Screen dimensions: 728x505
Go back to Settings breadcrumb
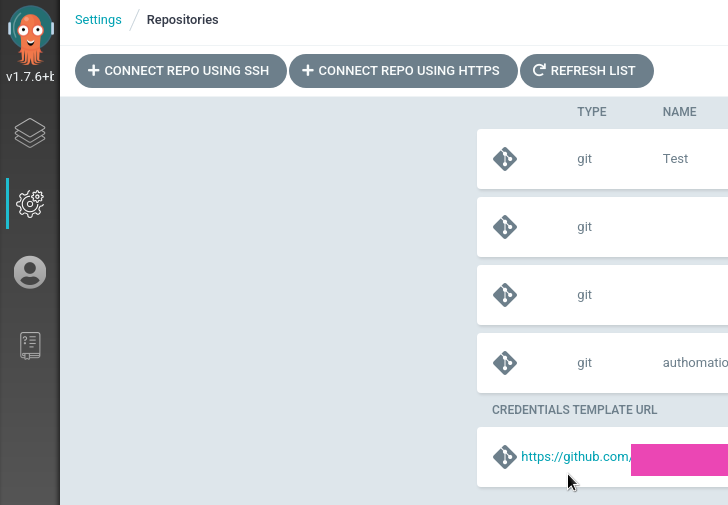point(98,19)
